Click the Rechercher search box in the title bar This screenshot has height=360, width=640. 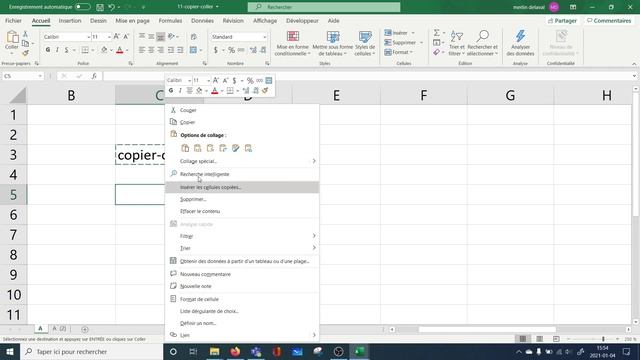[x=324, y=7]
